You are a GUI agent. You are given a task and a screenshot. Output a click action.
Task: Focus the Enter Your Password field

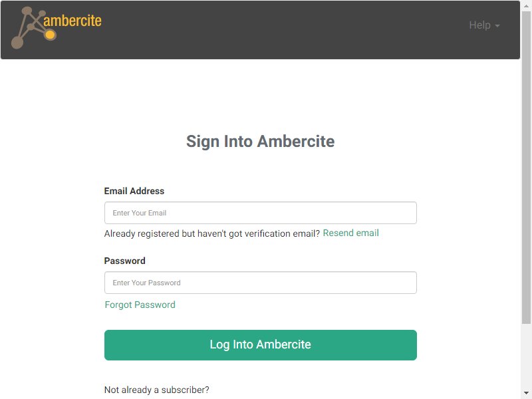click(x=260, y=283)
